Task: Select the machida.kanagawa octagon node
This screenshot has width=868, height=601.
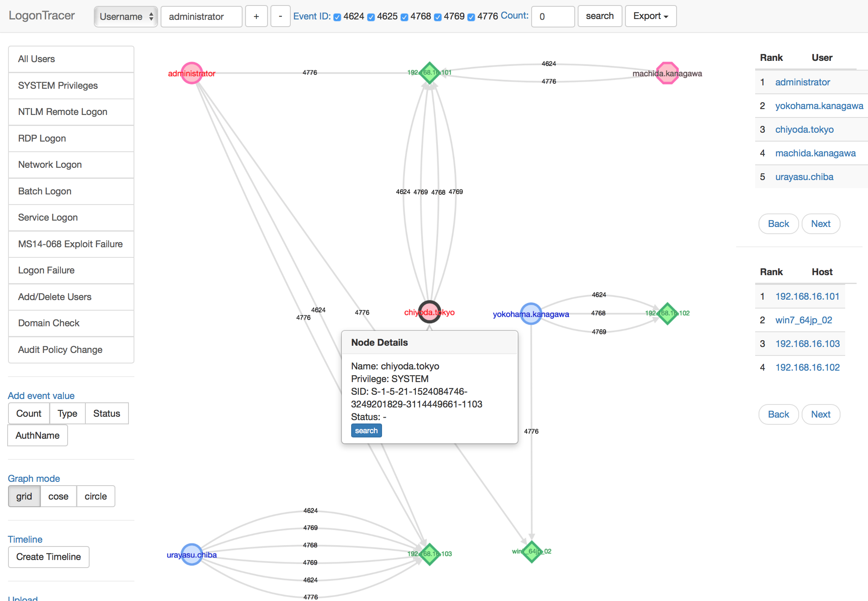Action: 667,73
